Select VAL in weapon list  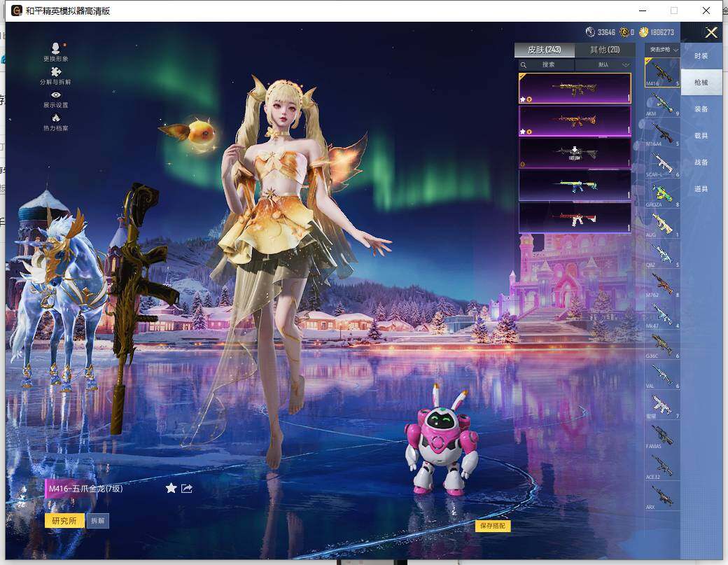pyautogui.click(x=662, y=375)
